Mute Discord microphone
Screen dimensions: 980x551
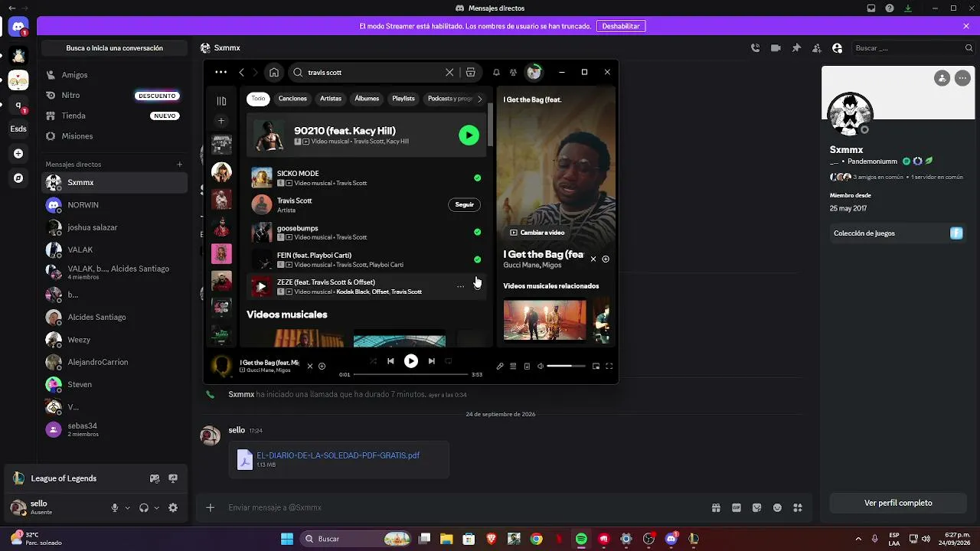[x=115, y=507]
